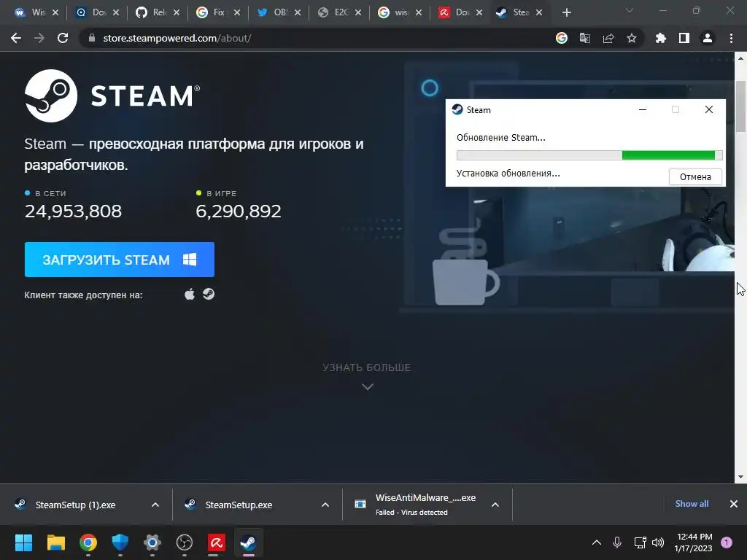Open OBS Studio from taskbar
747x560 pixels.
click(x=185, y=542)
